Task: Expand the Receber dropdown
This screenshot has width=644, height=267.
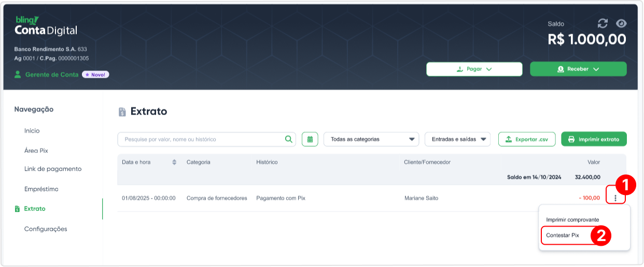Action: [x=578, y=69]
